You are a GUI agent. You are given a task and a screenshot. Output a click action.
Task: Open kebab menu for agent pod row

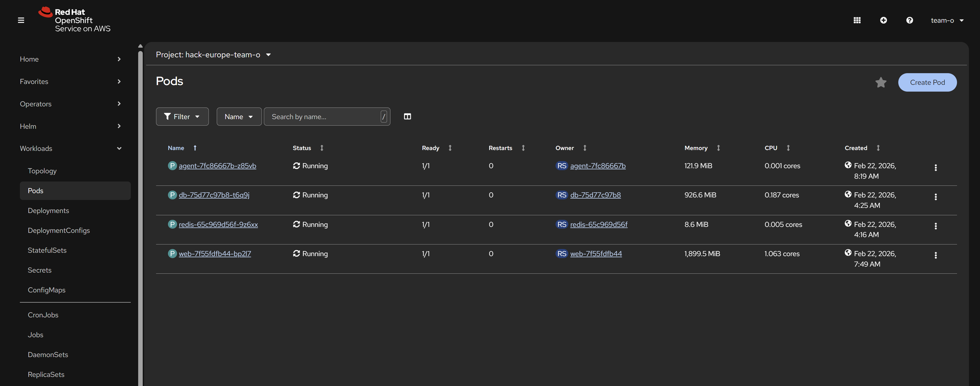(x=935, y=168)
